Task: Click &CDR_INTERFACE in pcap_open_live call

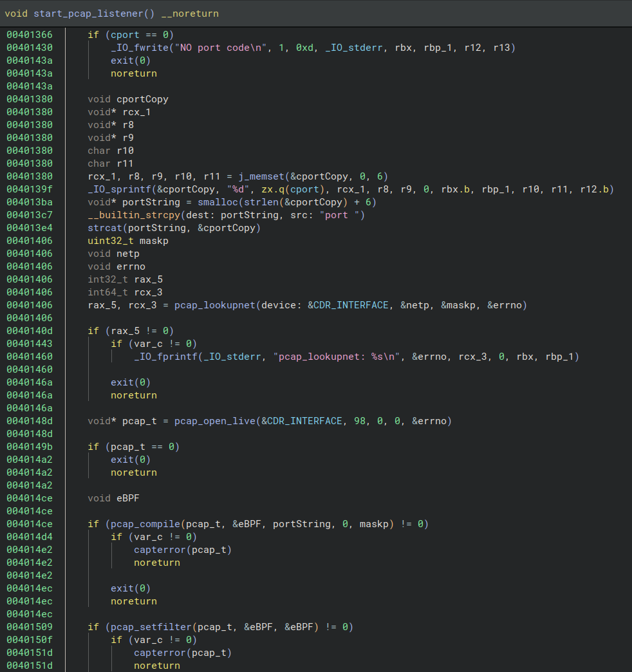Action: click(302, 420)
